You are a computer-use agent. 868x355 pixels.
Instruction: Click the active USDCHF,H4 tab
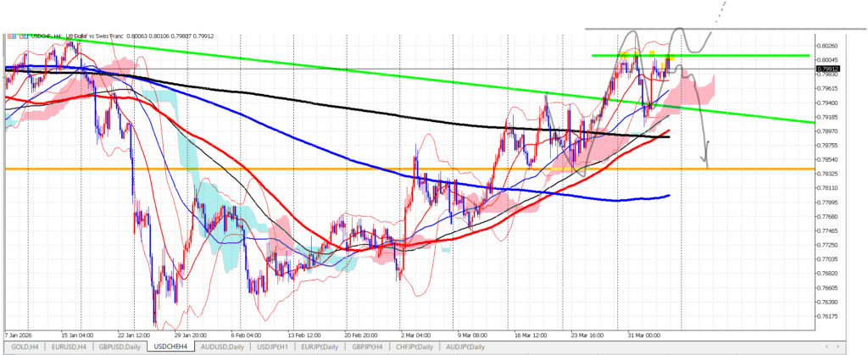click(x=170, y=347)
